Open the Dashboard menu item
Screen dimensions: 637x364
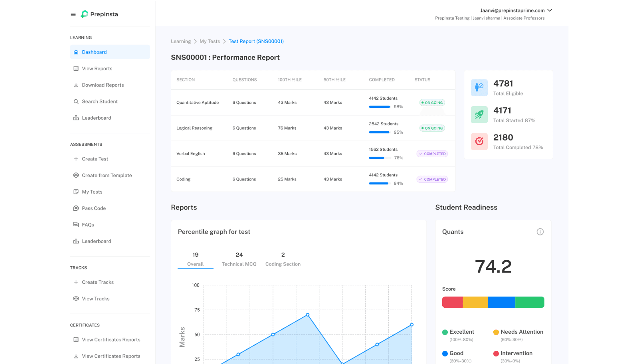click(x=110, y=52)
